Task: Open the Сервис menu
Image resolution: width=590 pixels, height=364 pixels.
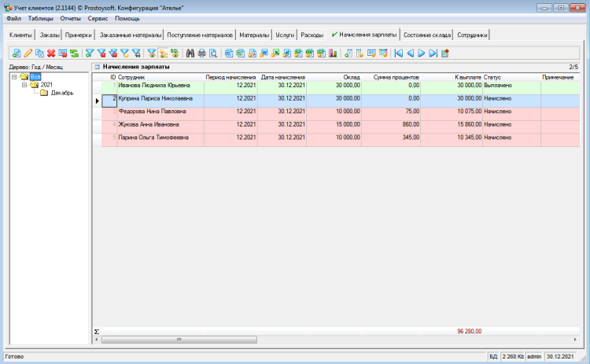Action: pos(98,17)
